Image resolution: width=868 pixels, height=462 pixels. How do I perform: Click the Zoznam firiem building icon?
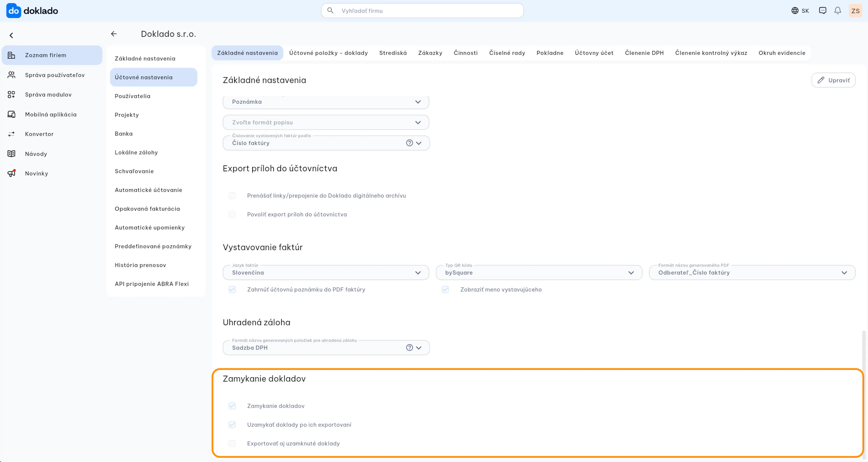[x=11, y=55]
